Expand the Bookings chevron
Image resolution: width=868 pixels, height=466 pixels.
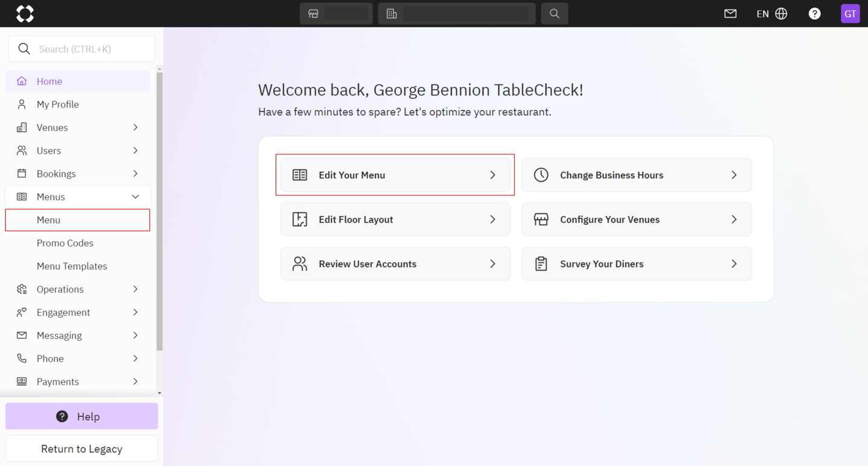pos(135,174)
